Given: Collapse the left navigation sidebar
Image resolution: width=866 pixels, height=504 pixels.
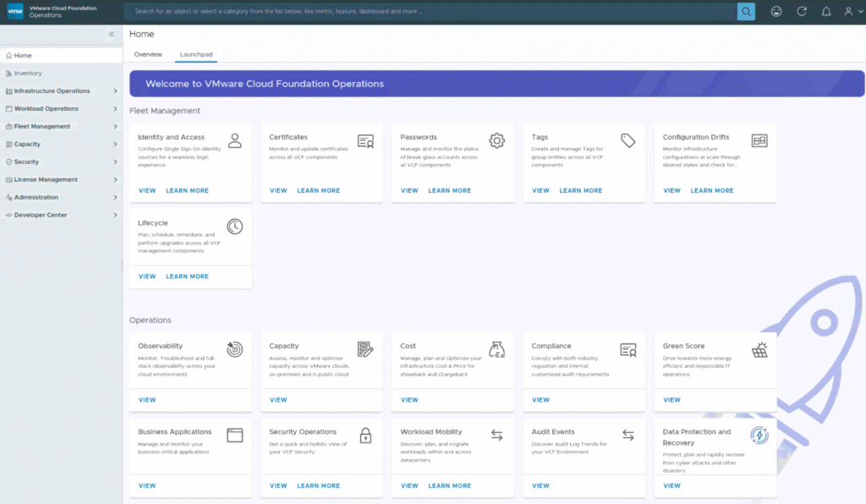Looking at the screenshot, I should 111,34.
